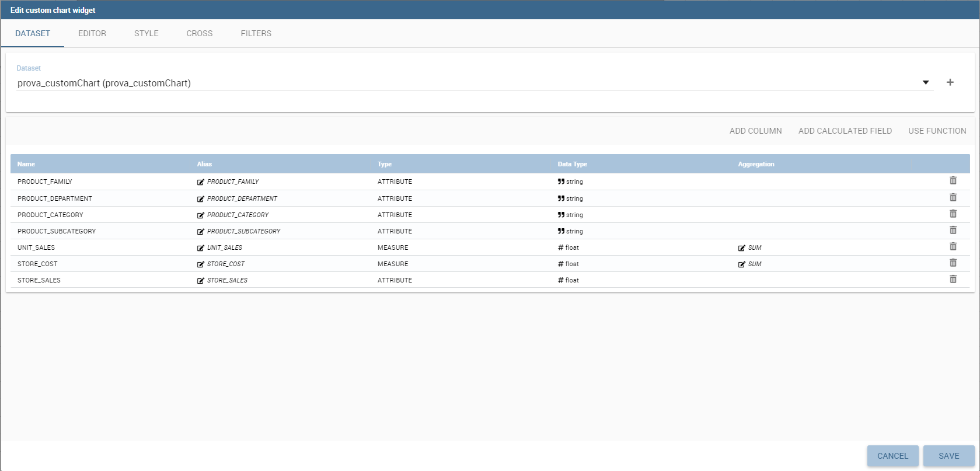Screen dimensions: 980x471
Task: Delete the PRODUCT_FAMILY column row
Action: click(953, 181)
